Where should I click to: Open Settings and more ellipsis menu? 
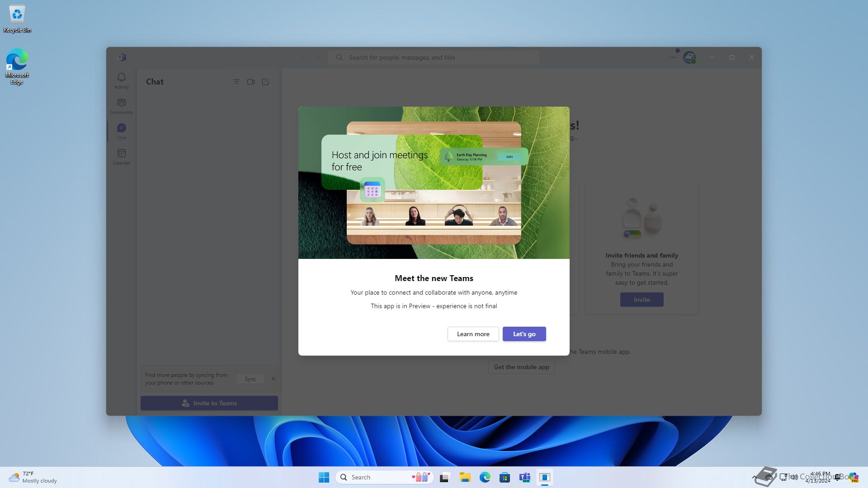[672, 57]
